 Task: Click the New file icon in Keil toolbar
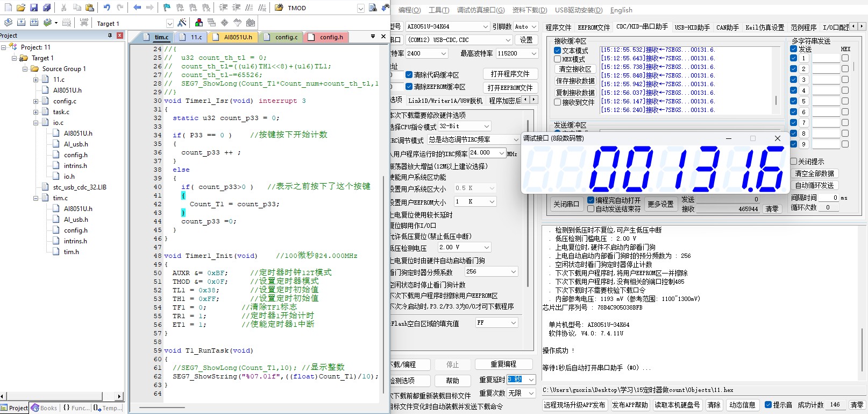pos(8,8)
